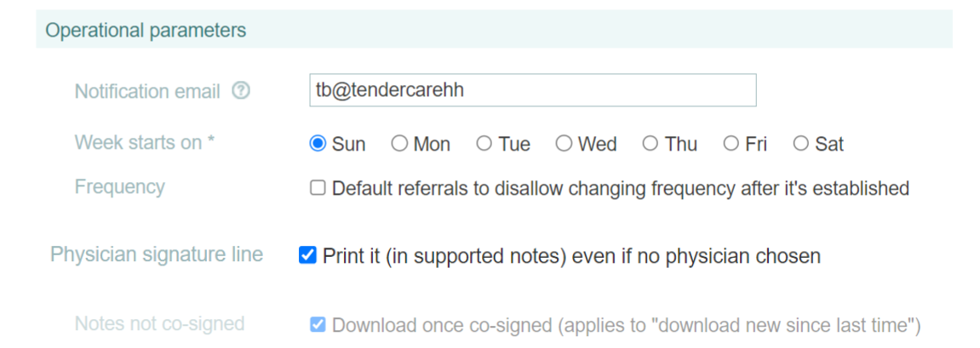980x348 pixels.
Task: Click the help icon beside Notification email
Action: [241, 91]
